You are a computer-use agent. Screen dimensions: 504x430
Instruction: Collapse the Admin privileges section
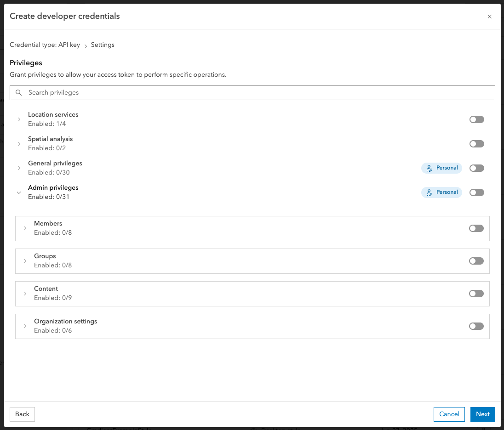point(18,192)
